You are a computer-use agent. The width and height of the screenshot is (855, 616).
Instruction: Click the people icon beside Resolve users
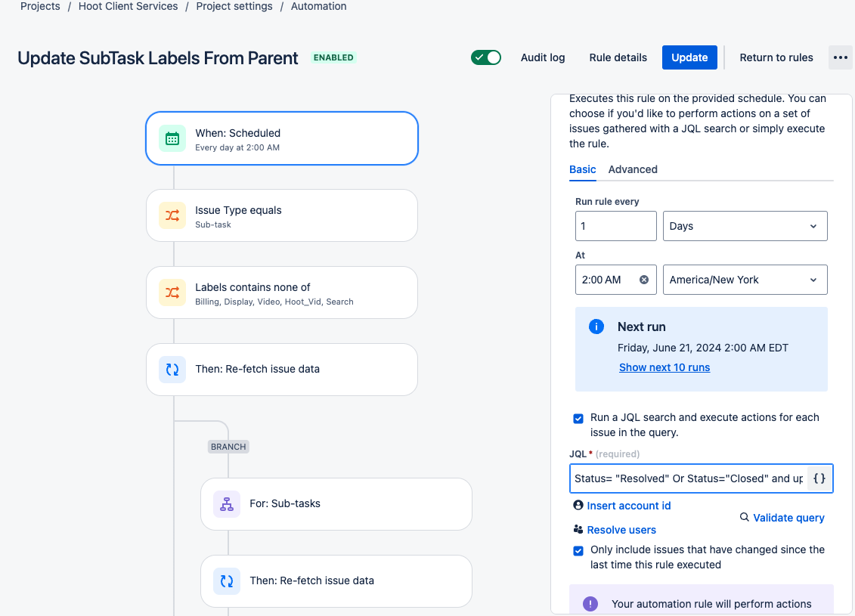[x=578, y=529]
